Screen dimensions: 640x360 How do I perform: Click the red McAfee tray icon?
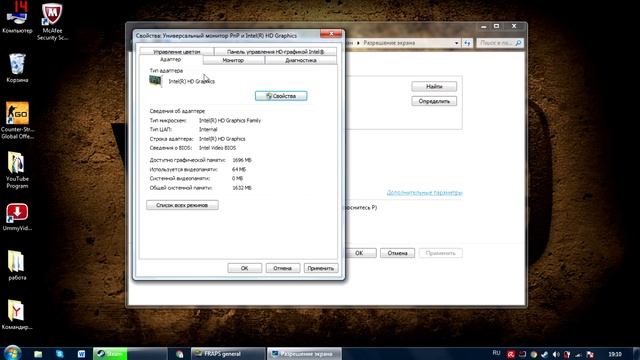(x=511, y=354)
